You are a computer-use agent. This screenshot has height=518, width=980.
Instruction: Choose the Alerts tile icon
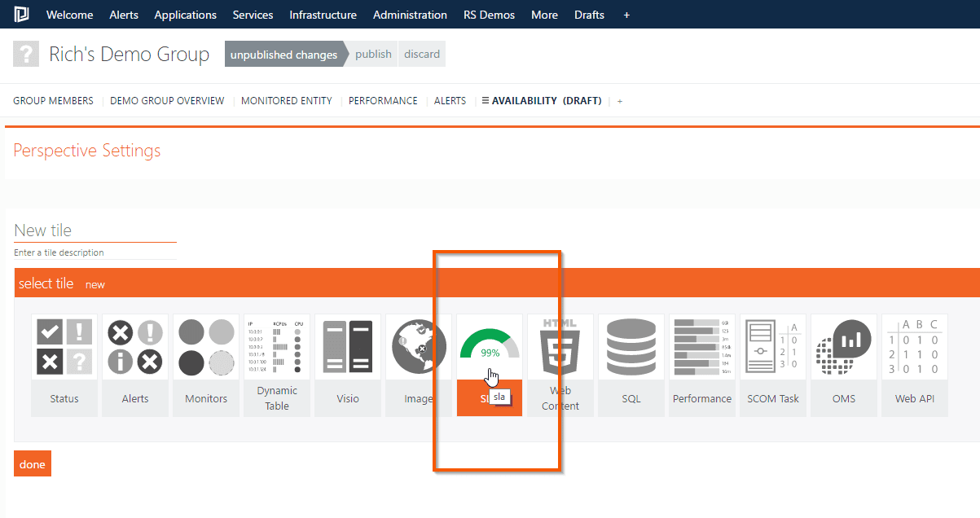point(134,347)
